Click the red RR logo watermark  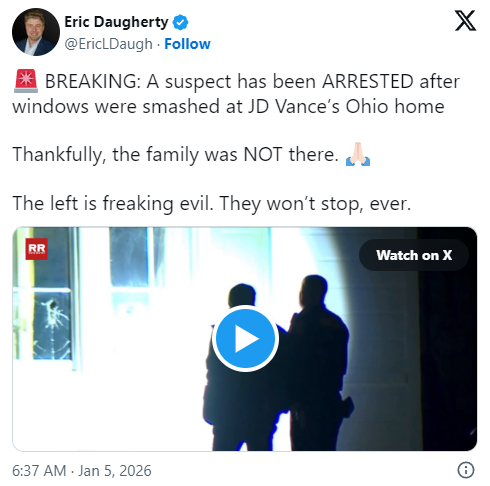pos(37,249)
